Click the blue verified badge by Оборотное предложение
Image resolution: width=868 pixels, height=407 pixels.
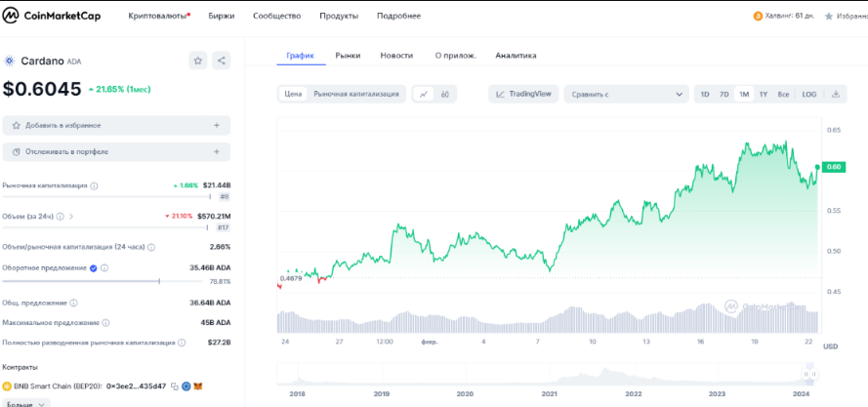point(93,268)
